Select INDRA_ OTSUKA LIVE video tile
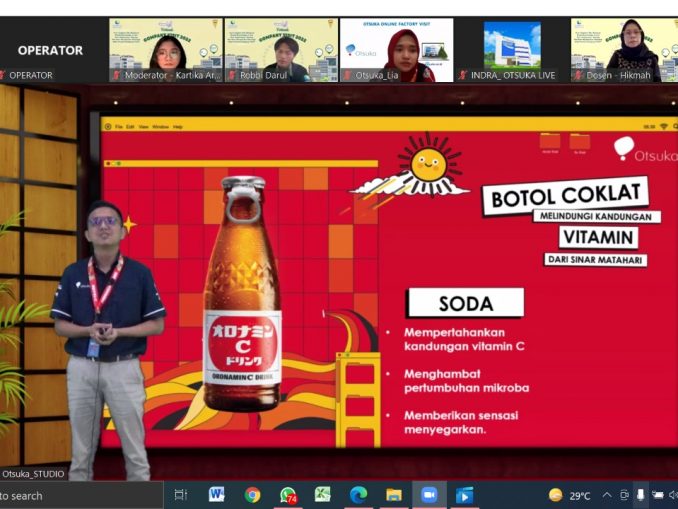Image resolution: width=678 pixels, height=509 pixels. tap(512, 50)
